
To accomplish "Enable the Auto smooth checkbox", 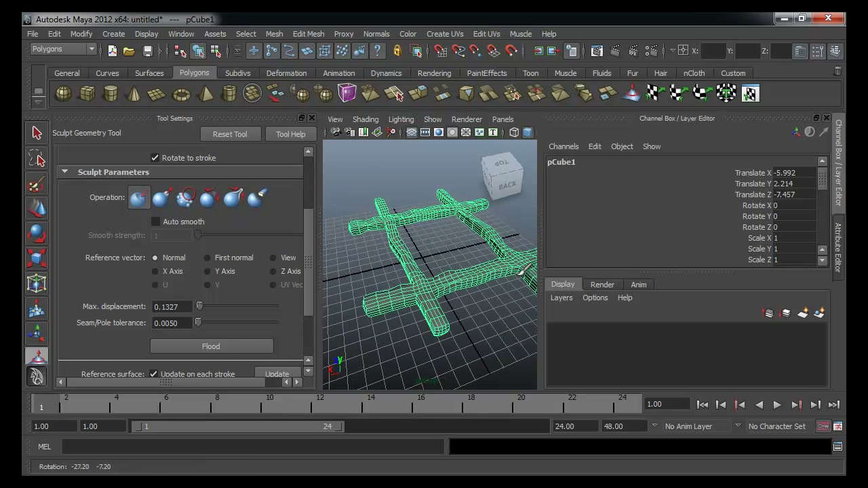I will point(155,222).
